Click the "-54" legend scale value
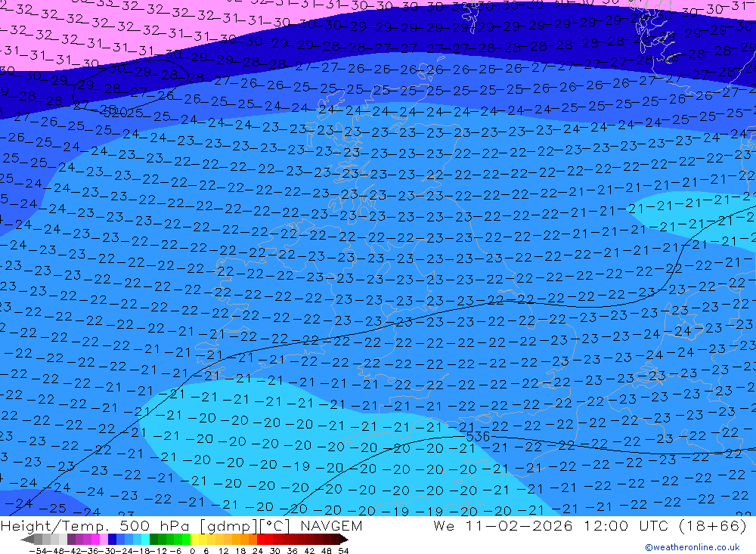This screenshot has height=554, width=756. click(38, 551)
